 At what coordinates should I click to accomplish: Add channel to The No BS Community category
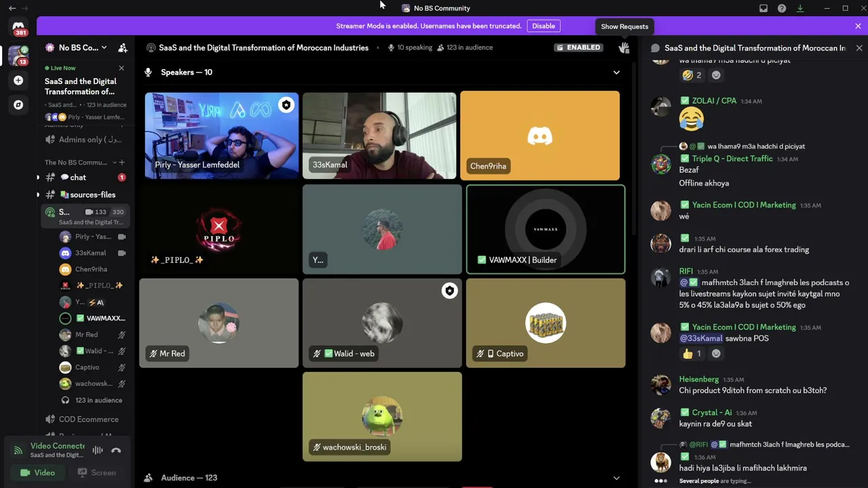tap(122, 162)
